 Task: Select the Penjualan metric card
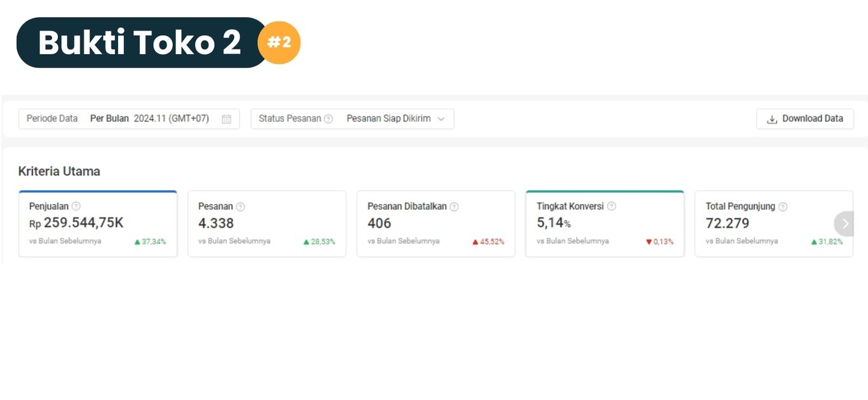pos(98,223)
